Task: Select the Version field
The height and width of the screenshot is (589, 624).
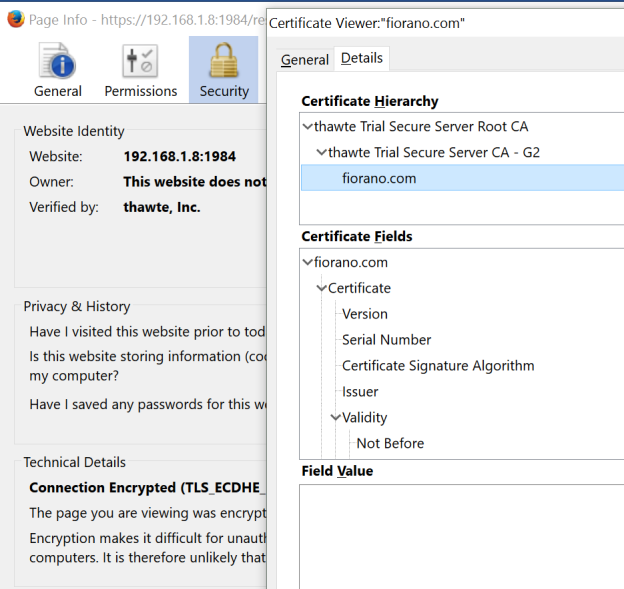Action: point(365,314)
